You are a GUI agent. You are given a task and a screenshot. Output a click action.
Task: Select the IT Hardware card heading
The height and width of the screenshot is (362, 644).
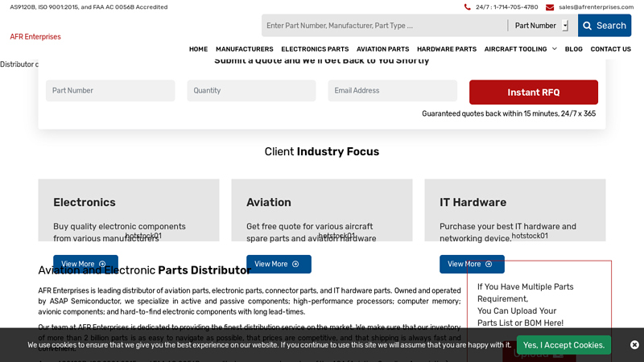point(473,203)
